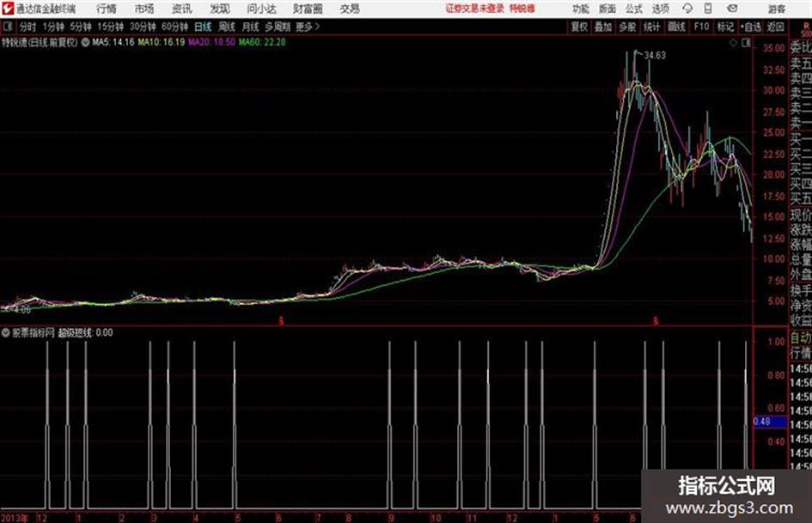This screenshot has width=812, height=523.
Task: Click round icon beside 股票指标网 indicator label
Action: coord(6,332)
